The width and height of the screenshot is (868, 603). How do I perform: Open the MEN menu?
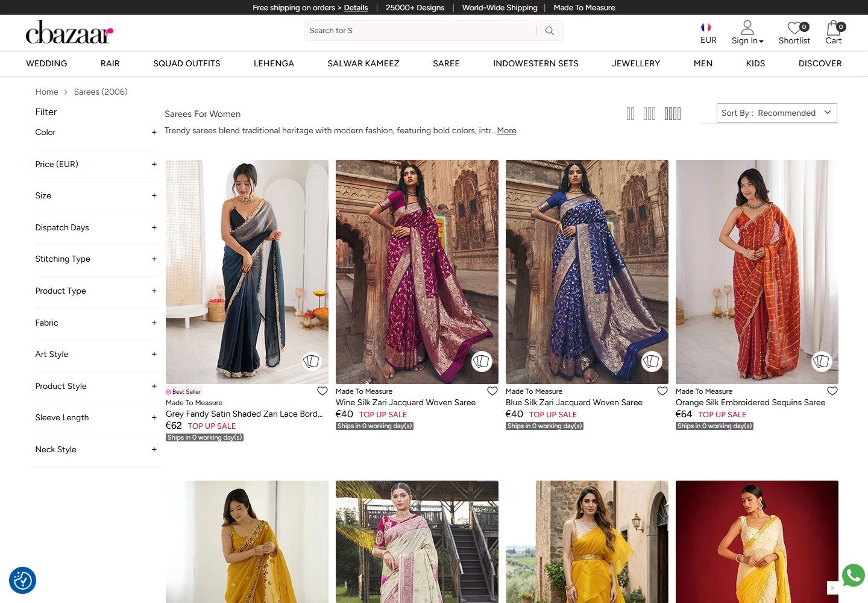[x=703, y=63]
